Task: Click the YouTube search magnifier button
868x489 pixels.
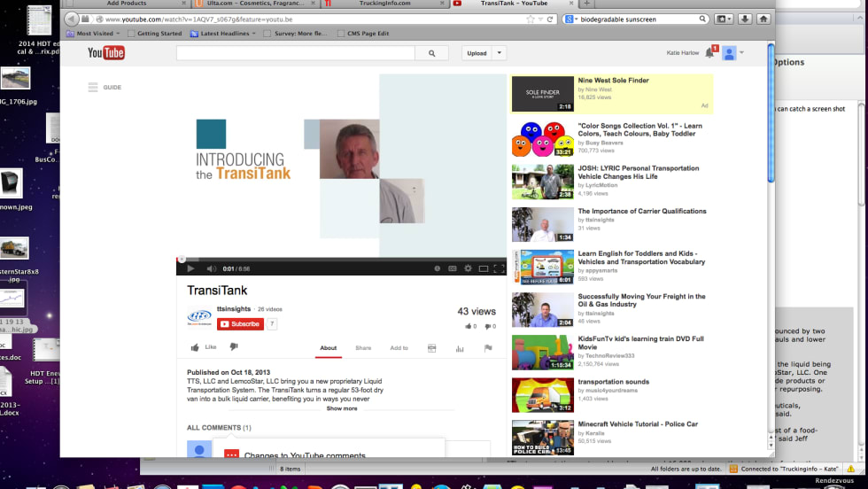Action: coord(431,53)
